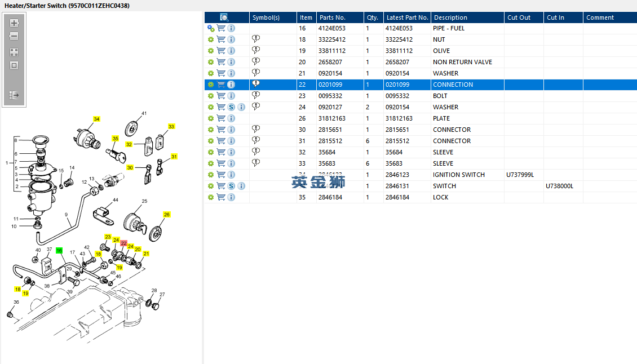
Task: Select callout 33 in the diagram
Action: tap(171, 126)
